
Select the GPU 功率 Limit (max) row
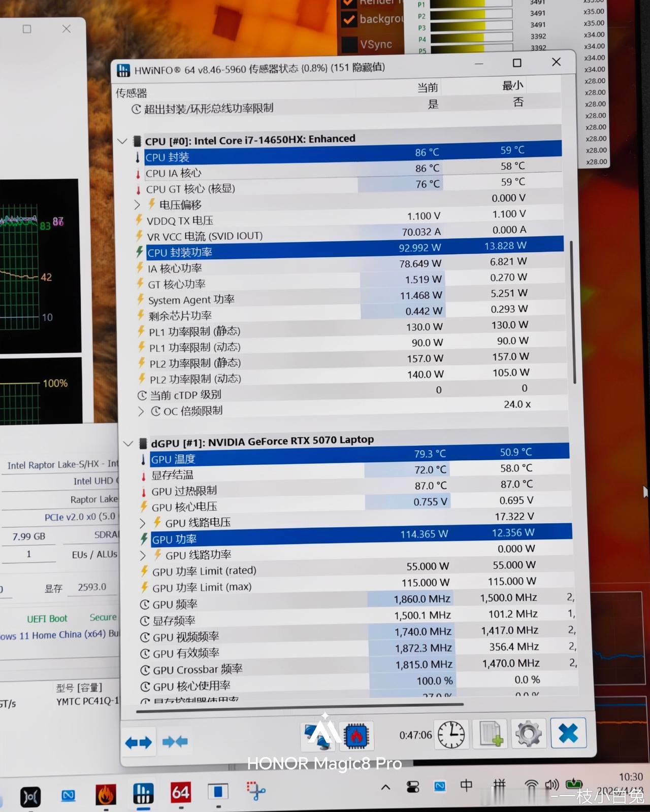pyautogui.click(x=358, y=585)
